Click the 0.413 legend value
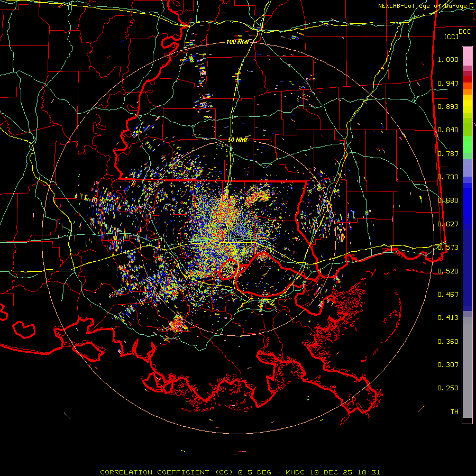The image size is (476, 476). [x=448, y=318]
